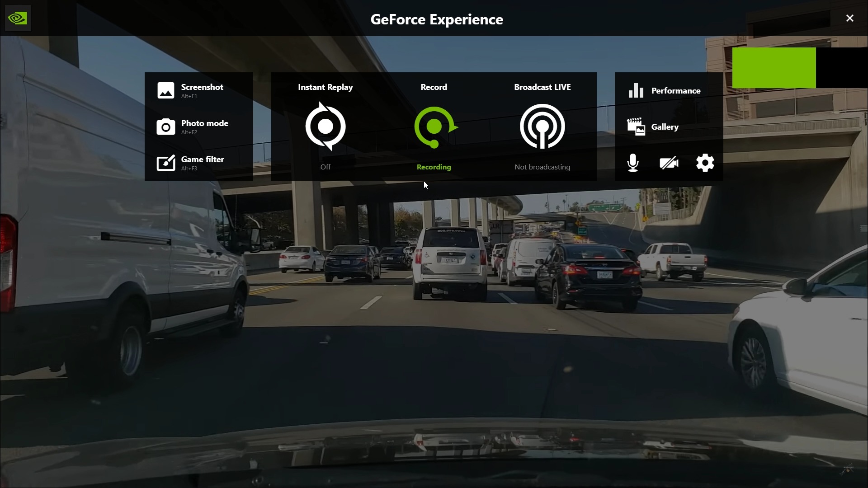The height and width of the screenshot is (488, 868).
Task: Toggle the crossed-out camera icon
Action: coord(669,163)
